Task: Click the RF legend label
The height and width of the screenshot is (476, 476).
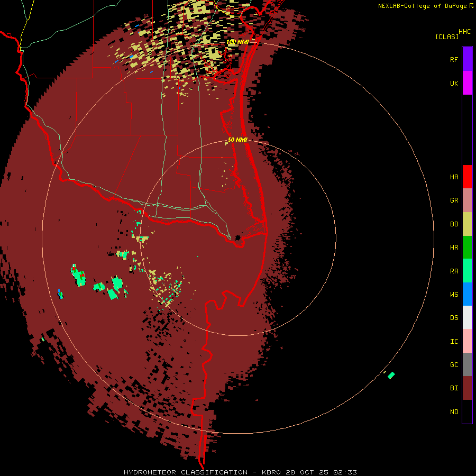Action: (454, 59)
